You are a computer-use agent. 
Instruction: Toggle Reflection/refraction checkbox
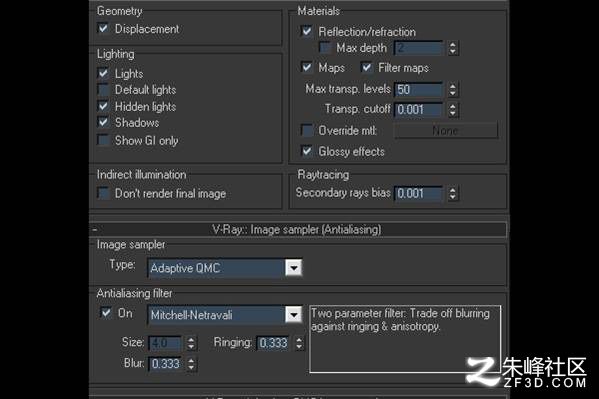[x=307, y=31]
